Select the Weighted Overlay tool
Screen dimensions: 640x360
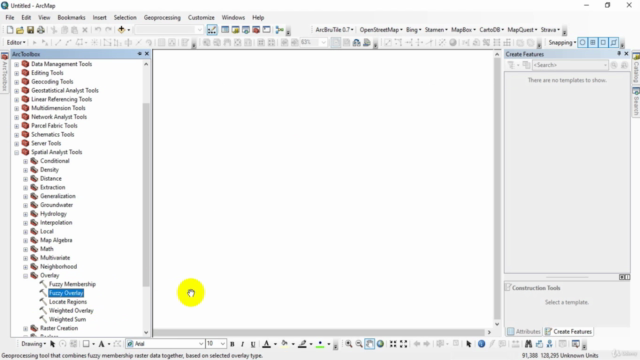coord(71,311)
